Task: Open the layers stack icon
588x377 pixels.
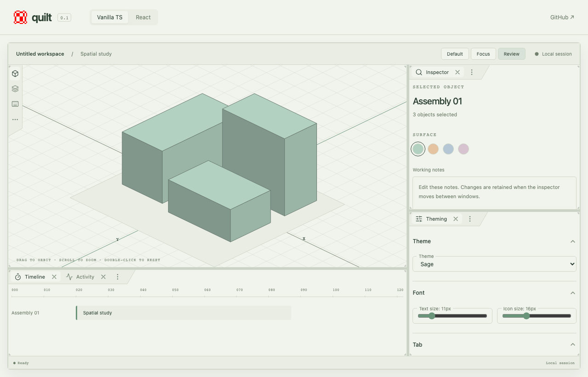Action: [x=15, y=89]
